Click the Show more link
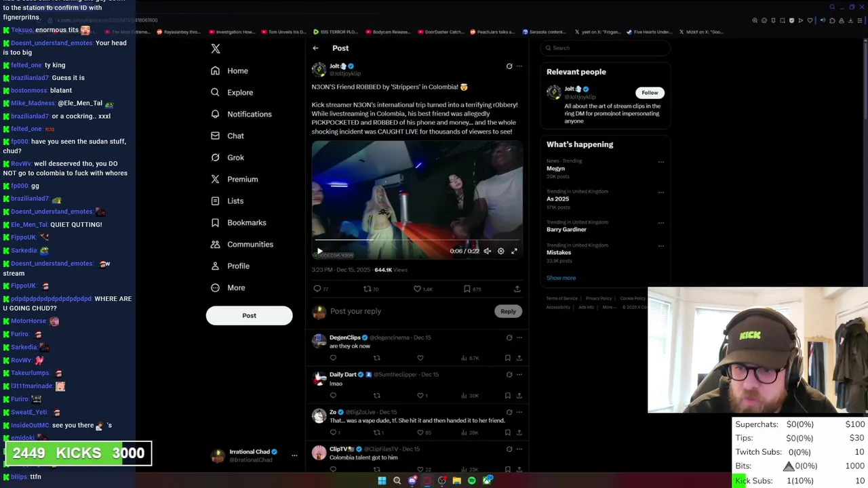 coord(561,278)
